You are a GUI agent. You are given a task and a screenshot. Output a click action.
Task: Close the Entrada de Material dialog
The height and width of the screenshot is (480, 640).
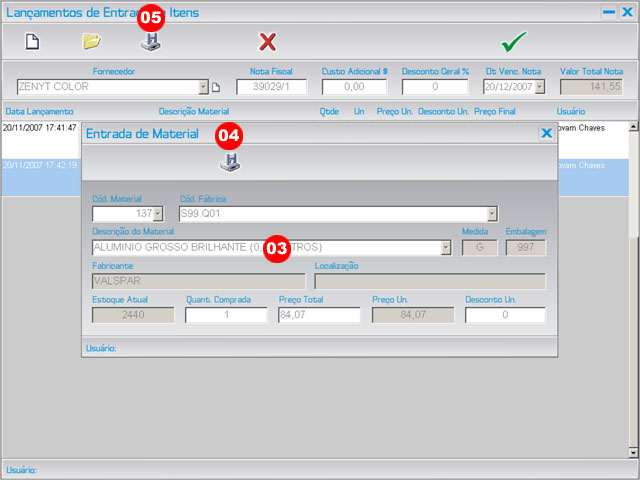point(546,133)
